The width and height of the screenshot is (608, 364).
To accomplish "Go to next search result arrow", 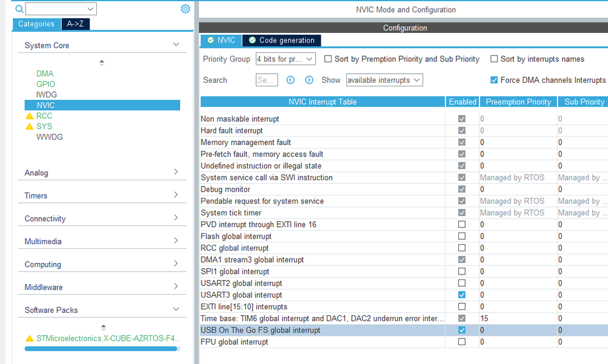I will (309, 80).
